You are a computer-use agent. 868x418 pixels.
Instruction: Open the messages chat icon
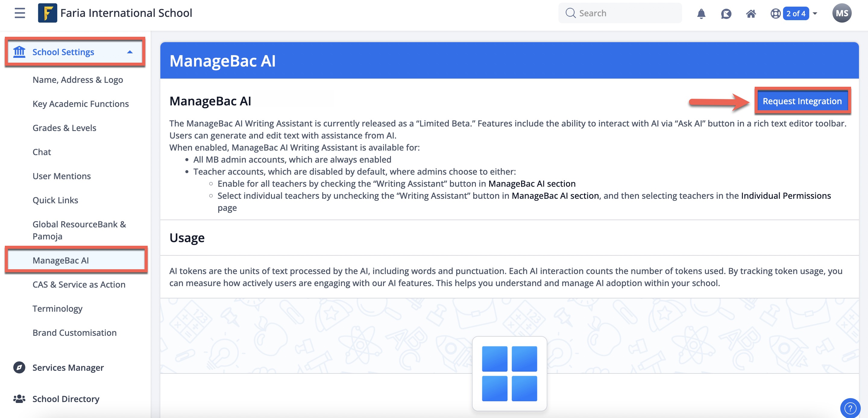(x=726, y=14)
